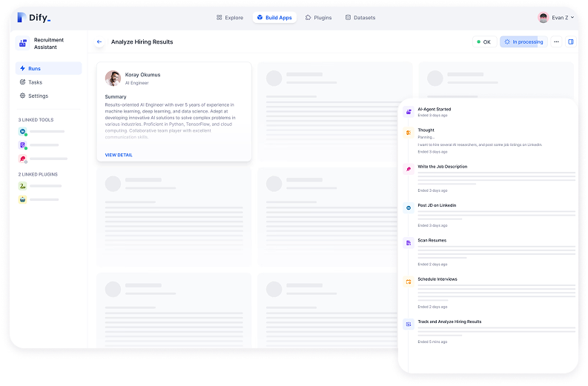588x386 pixels.
Task: Click the 2 LINKED PLUGINS heading
Action: (38, 174)
